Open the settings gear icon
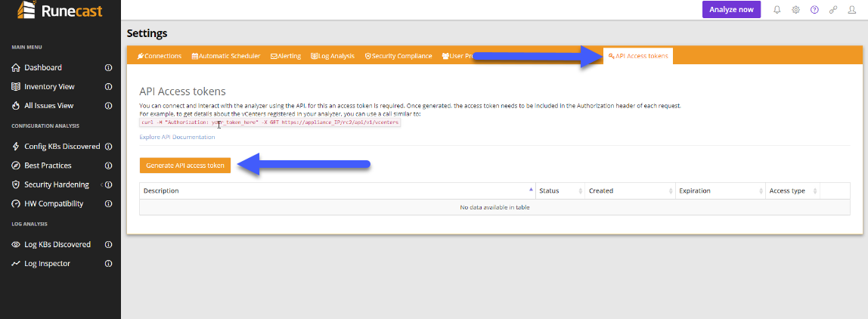This screenshot has height=319, width=868. (795, 10)
